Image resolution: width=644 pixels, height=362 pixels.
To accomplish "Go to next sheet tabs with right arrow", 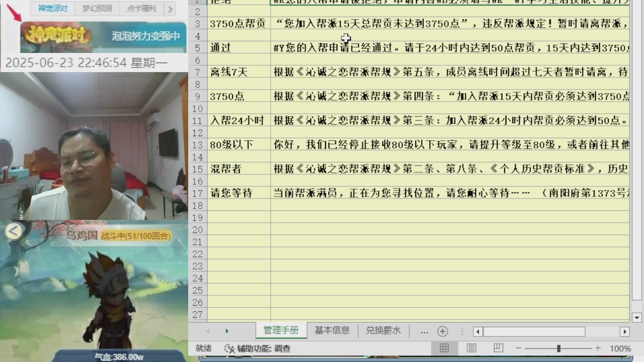I will 227,331.
